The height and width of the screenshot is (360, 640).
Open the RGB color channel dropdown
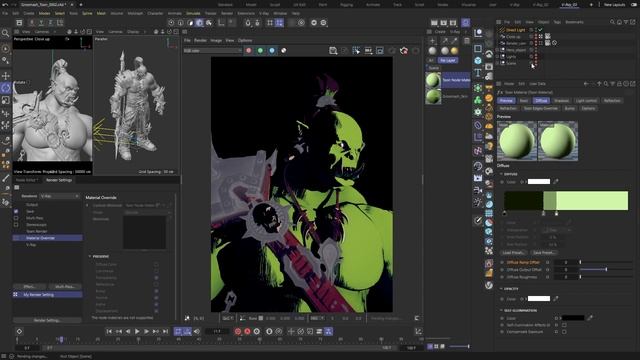[x=213, y=51]
